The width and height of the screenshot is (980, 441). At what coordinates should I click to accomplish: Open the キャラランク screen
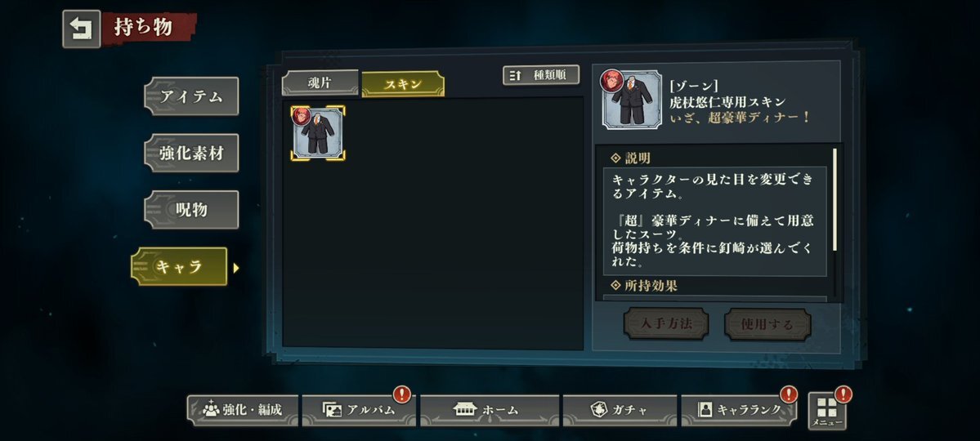(x=739, y=411)
